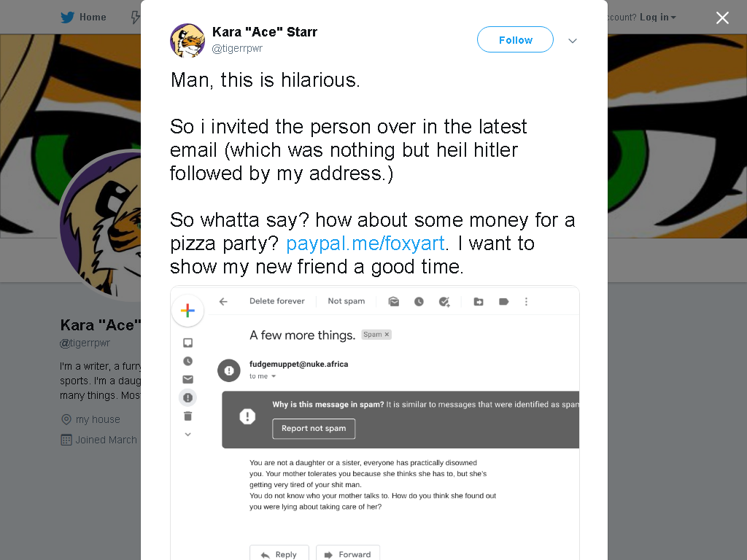Image resolution: width=747 pixels, height=560 pixels.
Task: Open the paypal.me/foxyart link
Action: pos(365,244)
